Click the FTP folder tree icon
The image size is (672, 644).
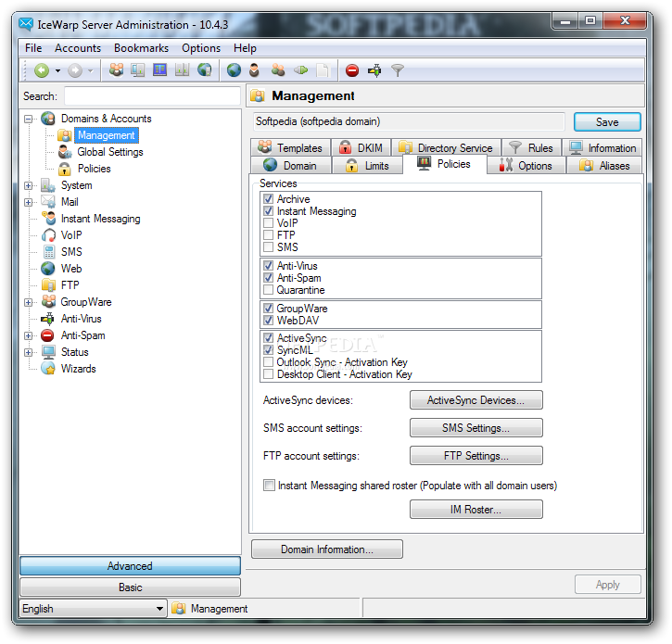[x=49, y=285]
